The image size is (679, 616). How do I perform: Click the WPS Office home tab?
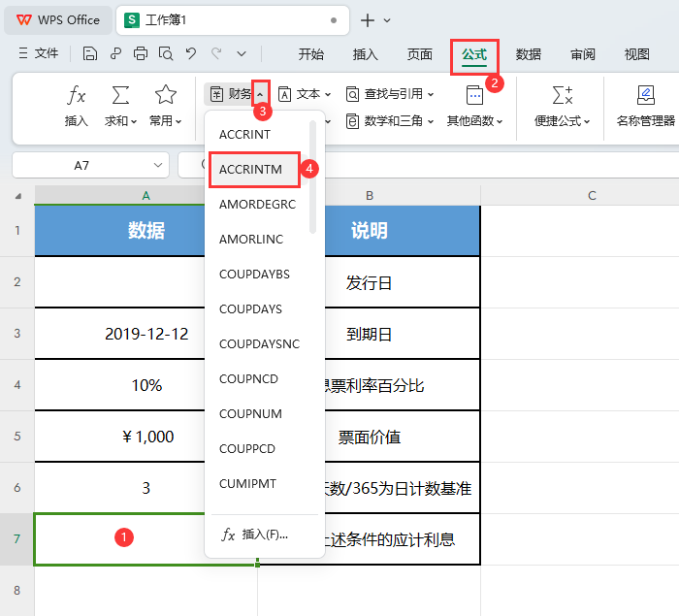click(58, 20)
